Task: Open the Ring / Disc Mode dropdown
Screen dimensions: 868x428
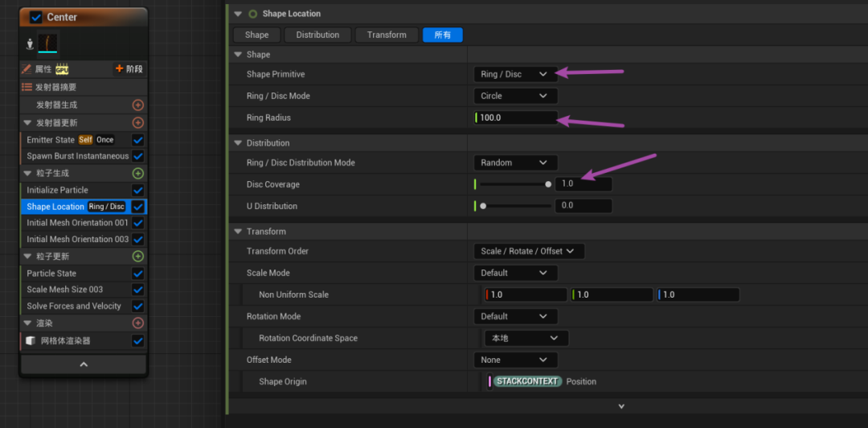Action: click(x=515, y=96)
